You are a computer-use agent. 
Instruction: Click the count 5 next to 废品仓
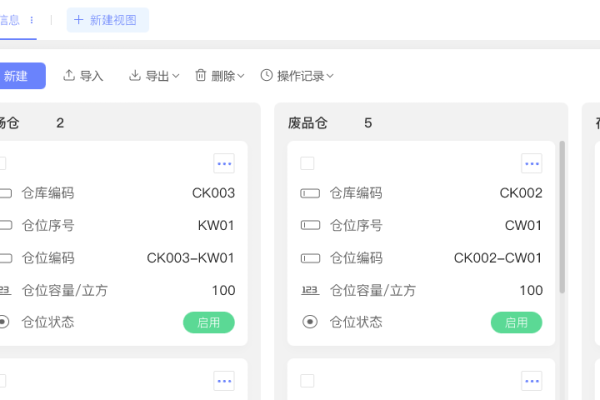368,123
